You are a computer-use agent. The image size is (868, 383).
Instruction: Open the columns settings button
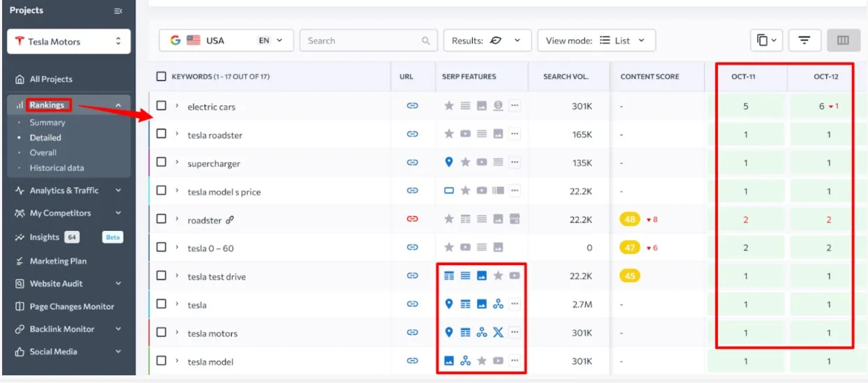(844, 40)
